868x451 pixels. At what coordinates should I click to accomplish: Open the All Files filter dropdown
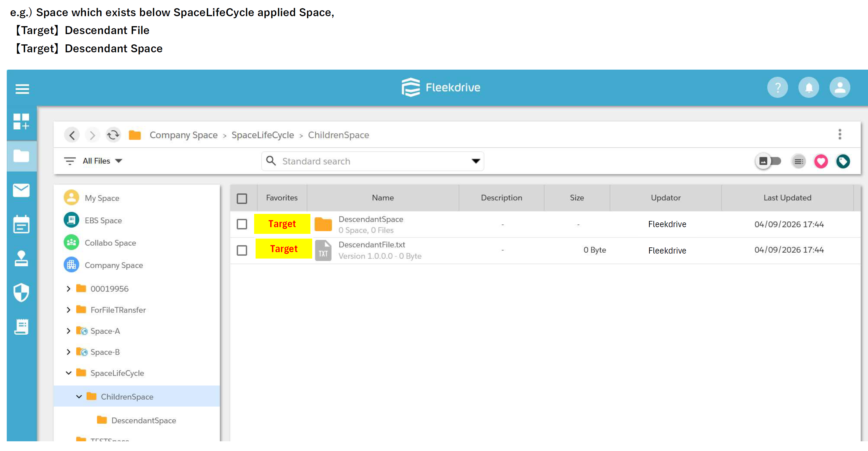[x=101, y=161]
